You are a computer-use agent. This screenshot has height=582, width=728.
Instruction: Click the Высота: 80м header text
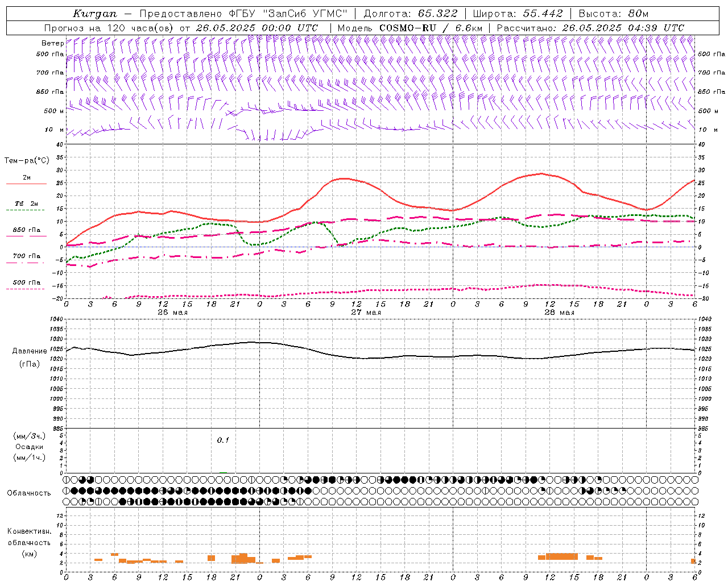pos(613,14)
